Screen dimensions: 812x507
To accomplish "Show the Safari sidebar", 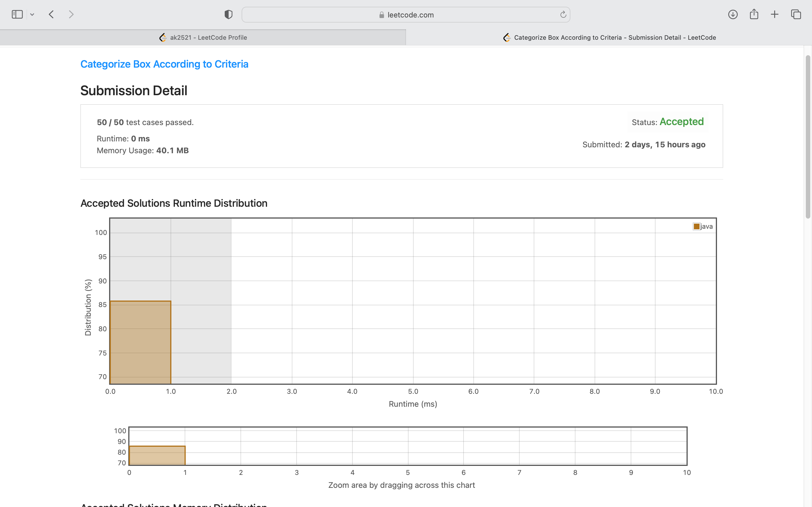I will pos(17,14).
